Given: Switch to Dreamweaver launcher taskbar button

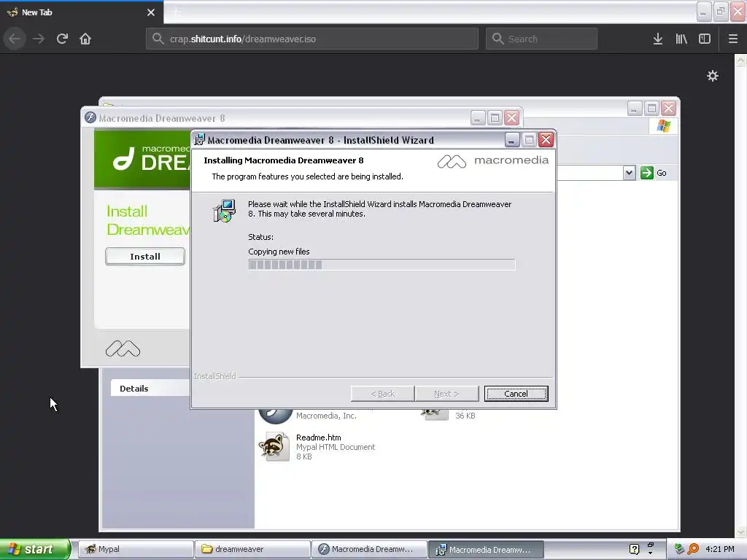Looking at the screenshot, I should (x=369, y=549).
